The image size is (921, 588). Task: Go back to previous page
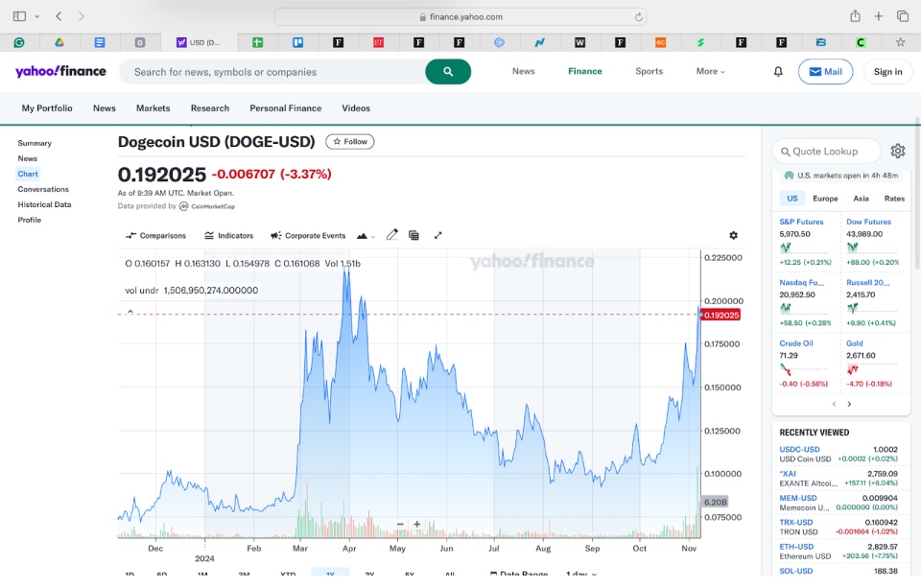click(59, 16)
